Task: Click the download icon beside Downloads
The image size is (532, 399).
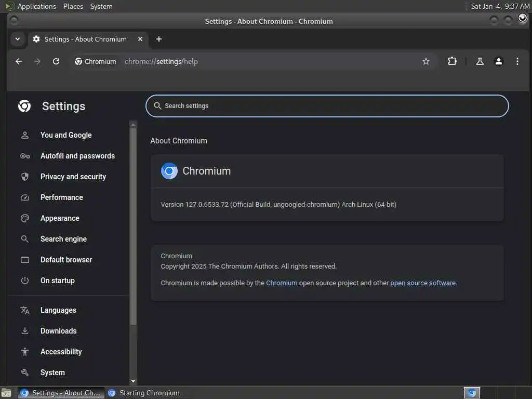Action: (25, 331)
